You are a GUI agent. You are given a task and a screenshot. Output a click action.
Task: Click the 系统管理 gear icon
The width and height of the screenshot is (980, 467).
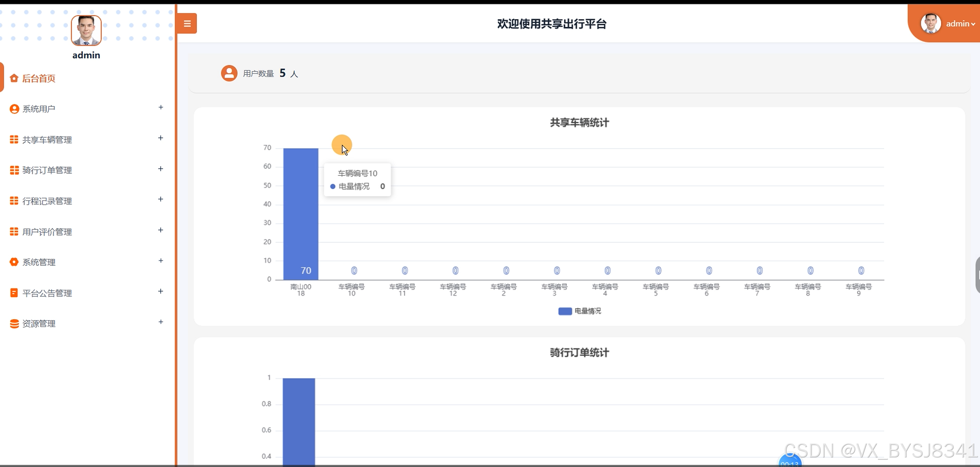click(14, 262)
